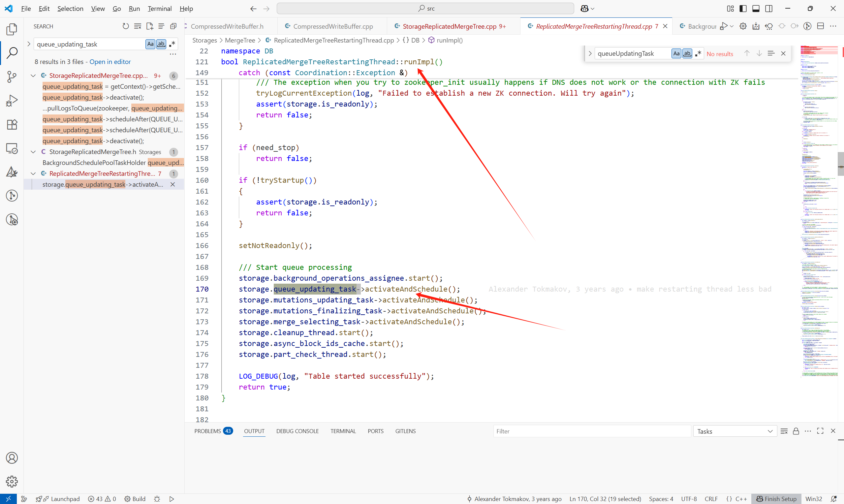
Task: Toggle Match Whole Word in search panel
Action: click(x=161, y=44)
